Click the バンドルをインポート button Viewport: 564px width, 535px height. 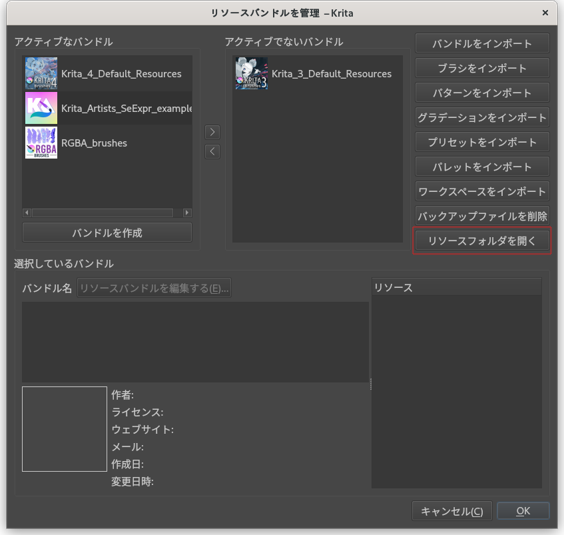(x=482, y=44)
